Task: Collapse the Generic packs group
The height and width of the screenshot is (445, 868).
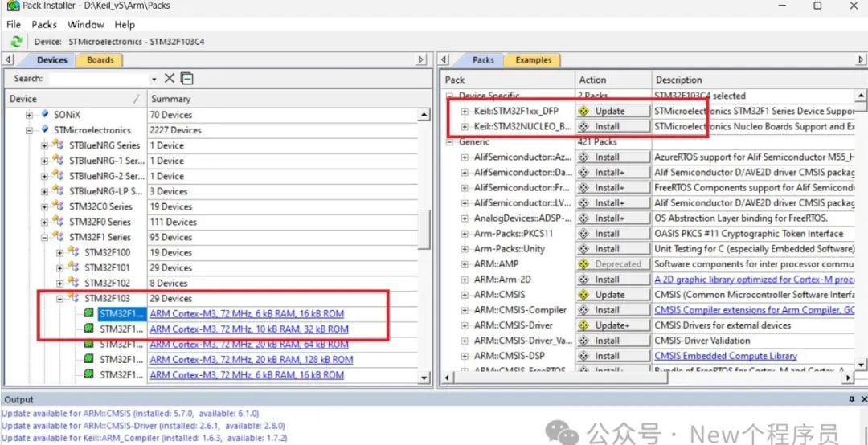Action: 450,142
